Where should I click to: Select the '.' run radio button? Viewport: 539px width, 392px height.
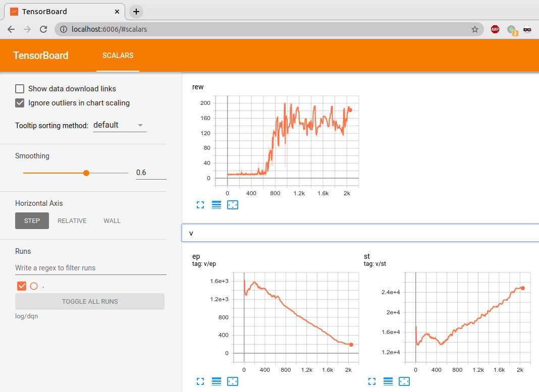[34, 286]
